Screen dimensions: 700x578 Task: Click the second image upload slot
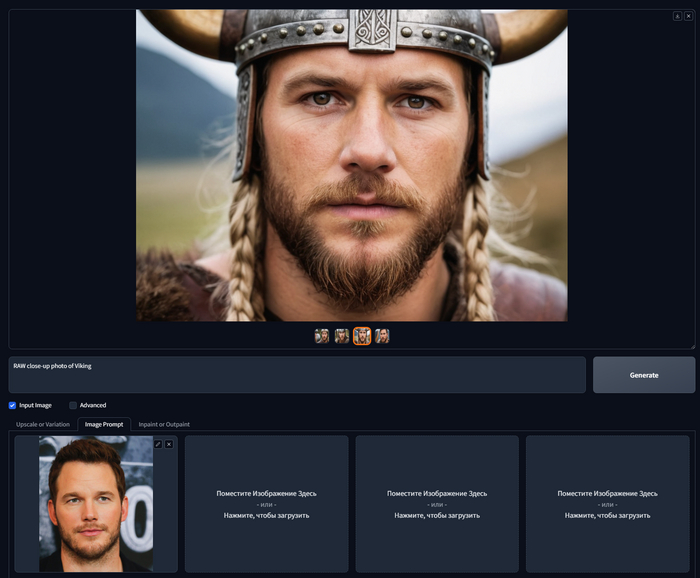pyautogui.click(x=267, y=504)
